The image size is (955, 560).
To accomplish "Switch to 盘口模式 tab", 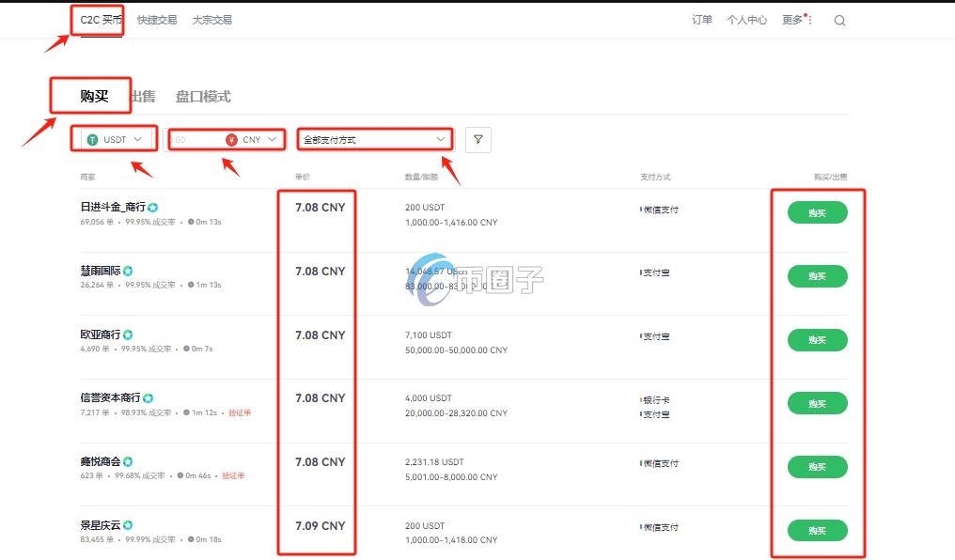I will pos(203,97).
